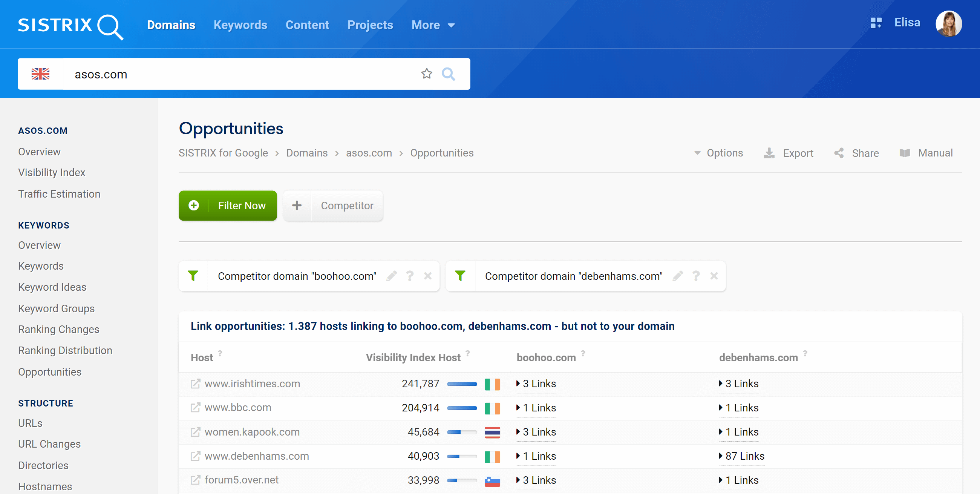Screen dimensions: 980x494
Task: Click the Export download icon
Action: pyautogui.click(x=769, y=153)
